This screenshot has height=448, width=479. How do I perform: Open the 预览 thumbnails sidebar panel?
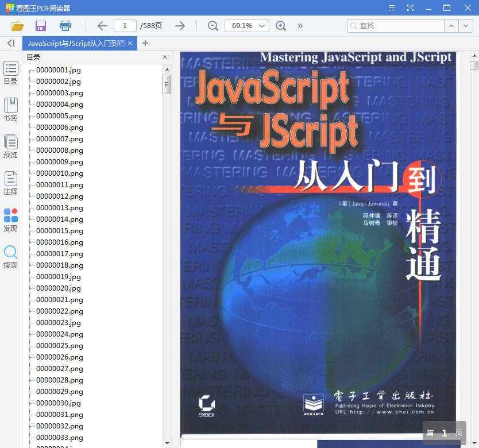tap(11, 146)
